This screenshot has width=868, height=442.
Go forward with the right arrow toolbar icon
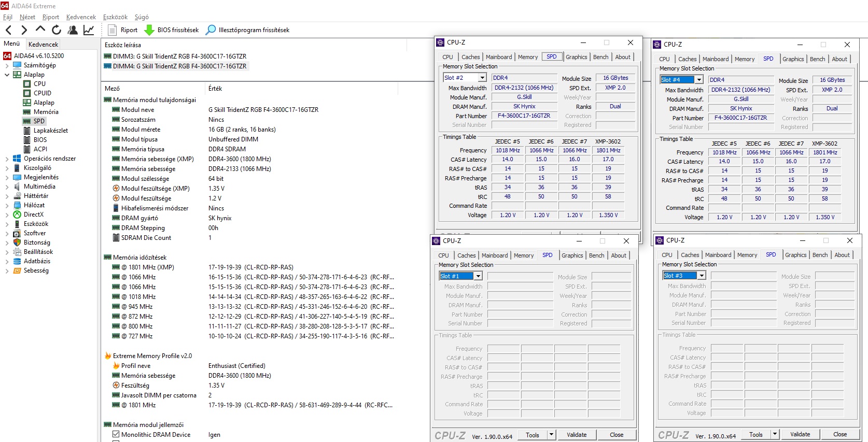coord(24,30)
